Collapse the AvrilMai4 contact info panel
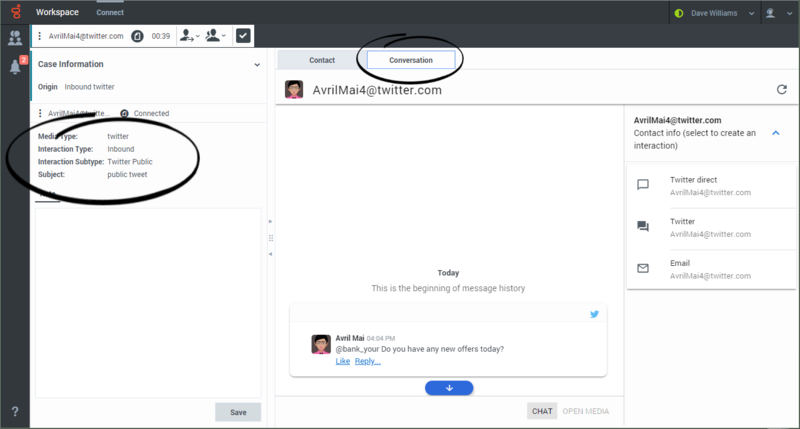Viewport: 800px width, 429px height. pos(776,132)
